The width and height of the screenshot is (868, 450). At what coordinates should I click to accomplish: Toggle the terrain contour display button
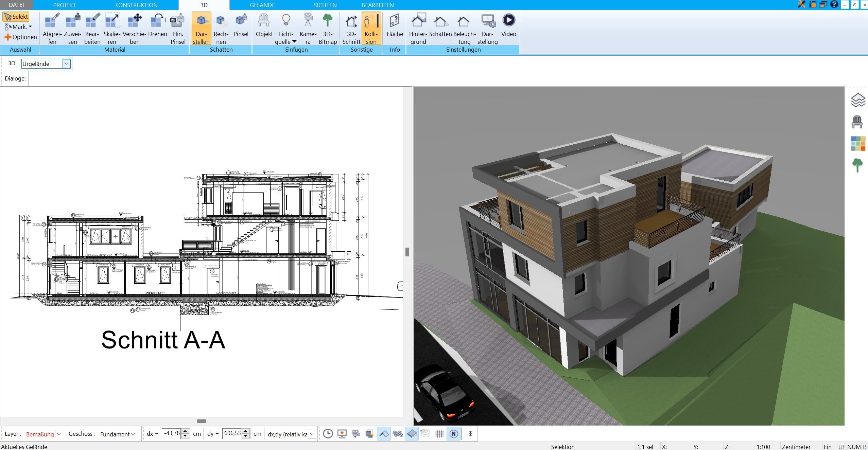point(425,434)
